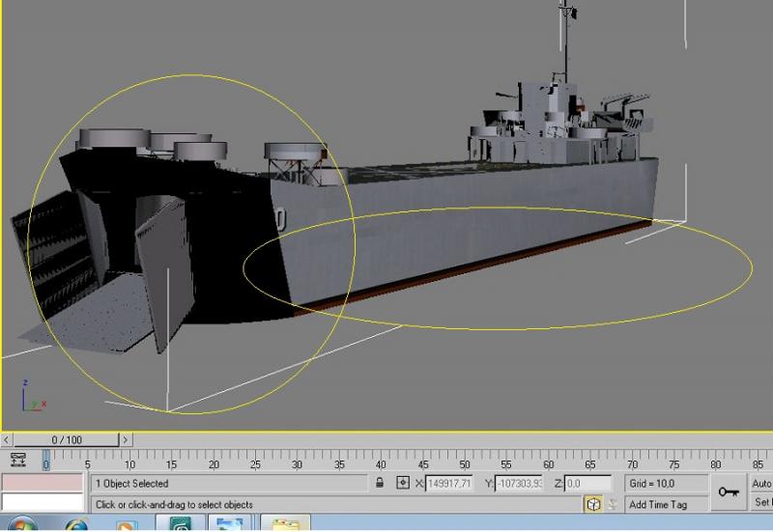Click the X coordinate field
773x532 pixels.
coord(448,483)
